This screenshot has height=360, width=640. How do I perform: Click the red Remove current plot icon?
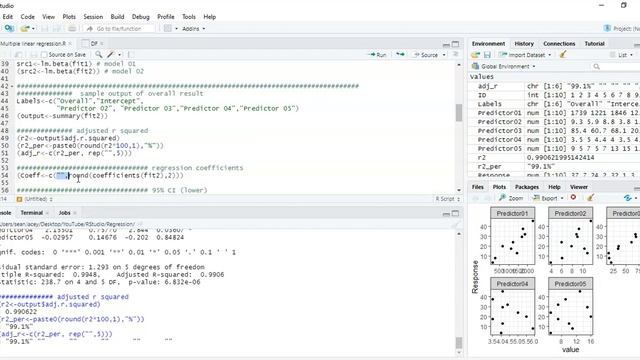[x=573, y=198]
